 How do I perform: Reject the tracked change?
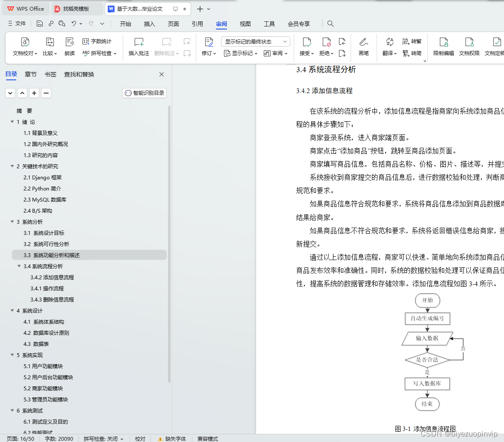click(326, 47)
